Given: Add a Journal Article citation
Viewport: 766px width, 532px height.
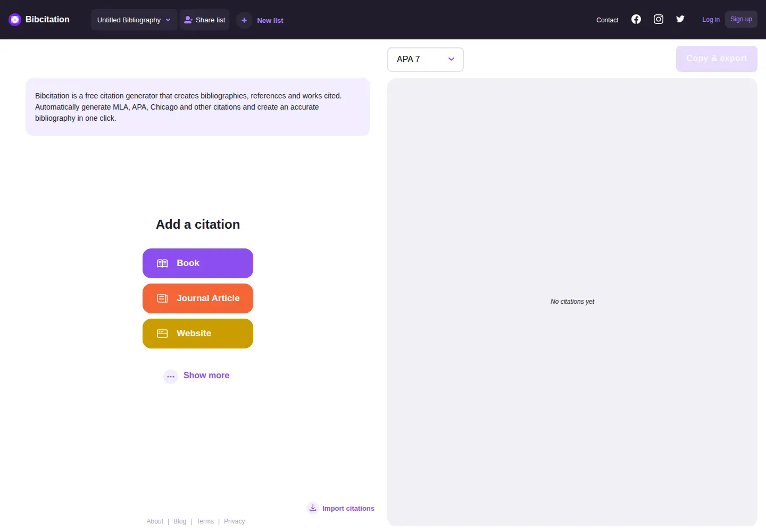Looking at the screenshot, I should point(198,298).
